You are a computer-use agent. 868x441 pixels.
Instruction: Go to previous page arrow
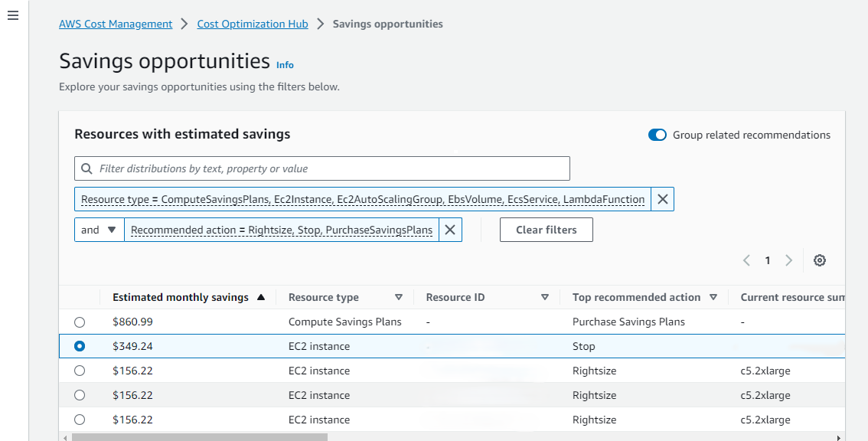(x=747, y=260)
